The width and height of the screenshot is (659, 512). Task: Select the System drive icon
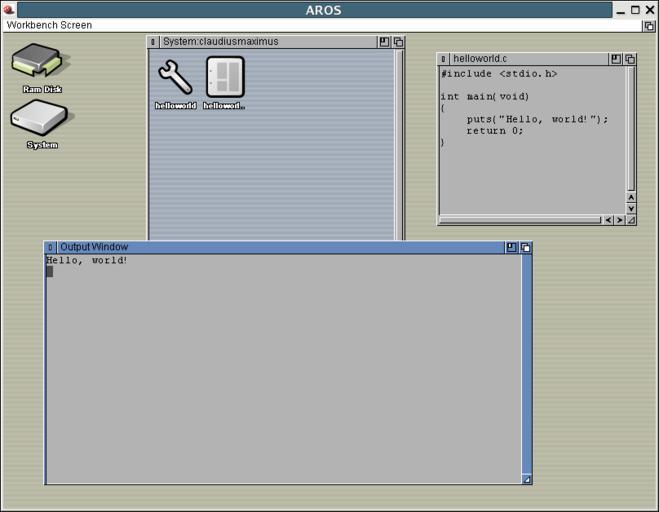coord(39,119)
